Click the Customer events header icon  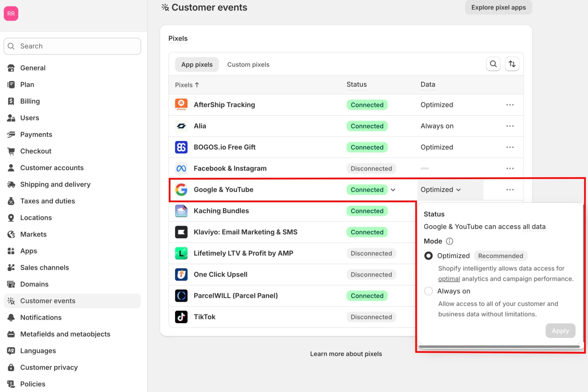pyautogui.click(x=165, y=7)
